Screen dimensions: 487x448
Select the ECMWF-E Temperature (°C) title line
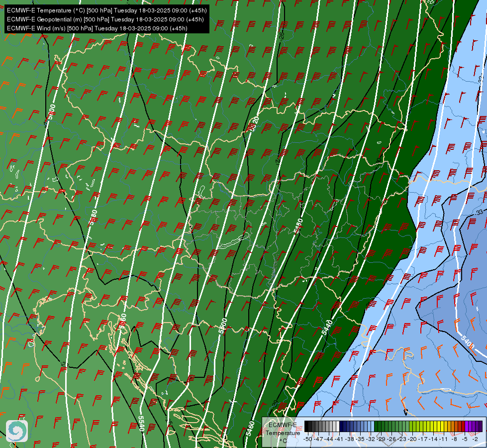tap(106, 10)
